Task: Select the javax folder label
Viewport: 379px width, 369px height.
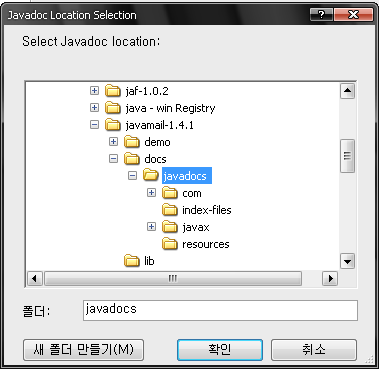Action: (196, 227)
